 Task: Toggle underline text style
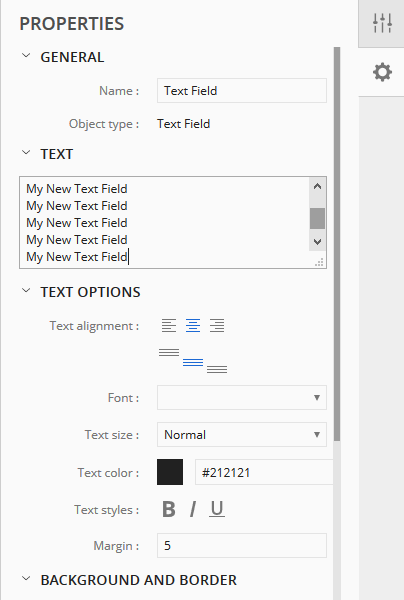coord(217,509)
